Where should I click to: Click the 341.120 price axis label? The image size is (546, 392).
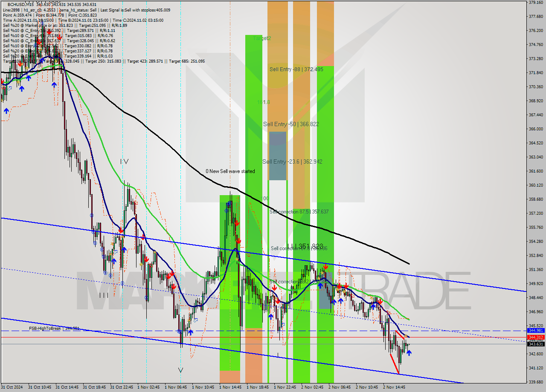536,368
